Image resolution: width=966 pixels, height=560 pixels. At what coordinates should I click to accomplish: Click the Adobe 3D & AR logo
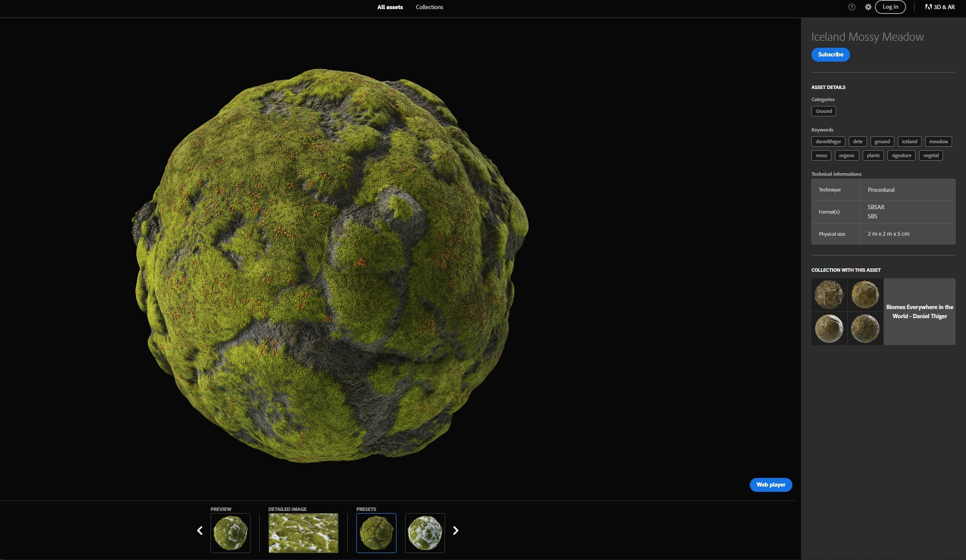tap(940, 7)
